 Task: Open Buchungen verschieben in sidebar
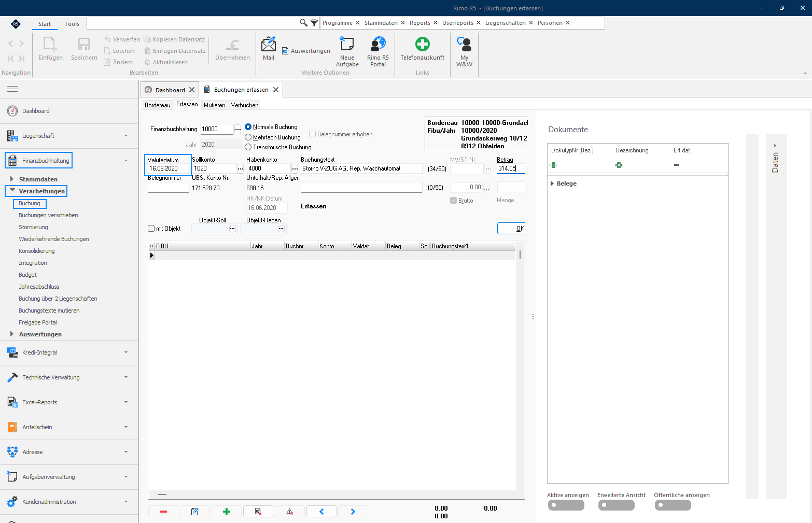[49, 215]
